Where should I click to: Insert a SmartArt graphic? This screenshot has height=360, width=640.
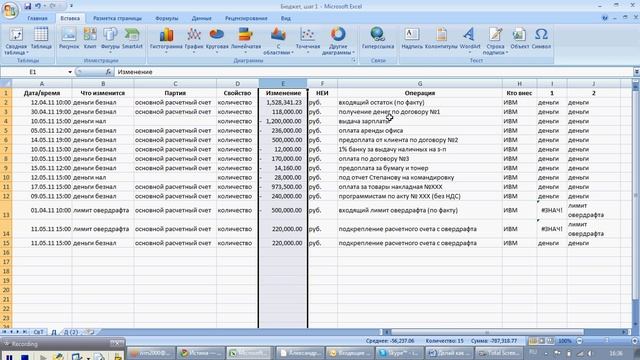(x=132, y=38)
